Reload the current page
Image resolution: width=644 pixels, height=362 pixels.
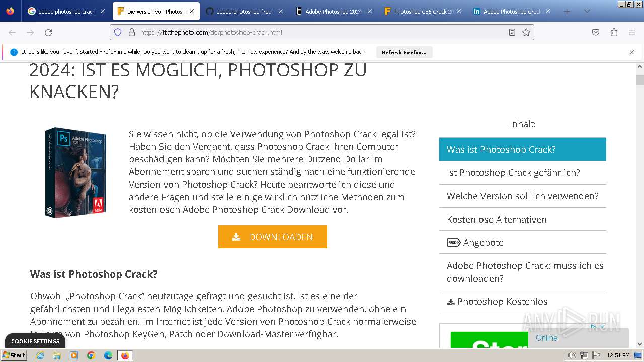[48, 32]
